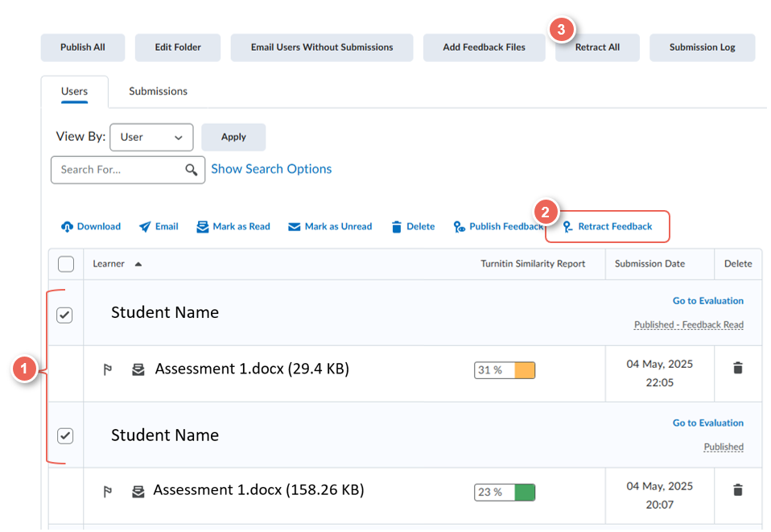Open Assessment 1.docx (29.4 KB) file
The width and height of the screenshot is (771, 532).
tap(252, 369)
